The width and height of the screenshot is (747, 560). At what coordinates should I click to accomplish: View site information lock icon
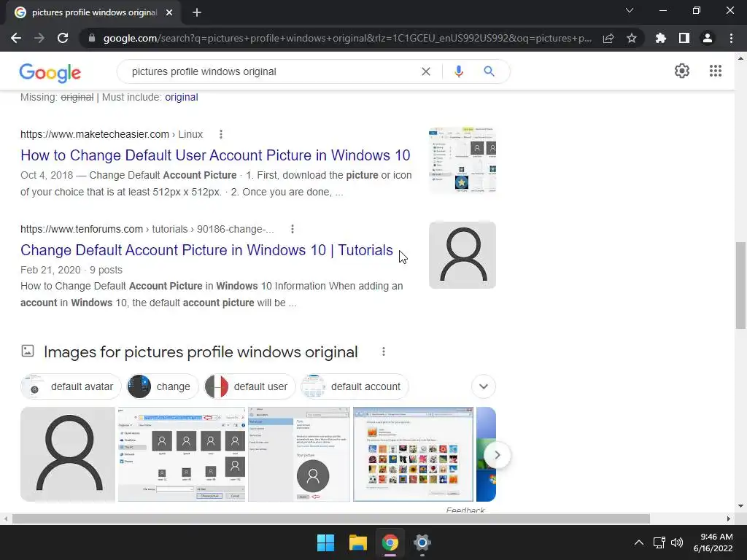[x=92, y=38]
